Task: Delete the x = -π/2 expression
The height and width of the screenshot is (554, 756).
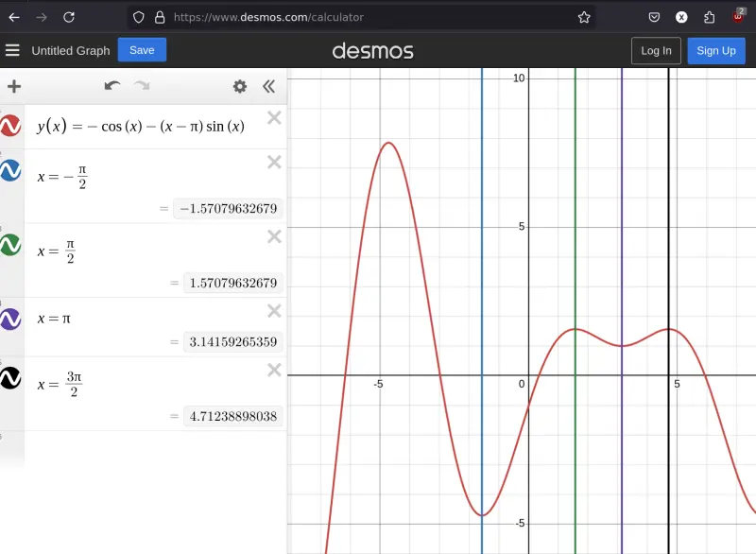Action: pos(274,162)
